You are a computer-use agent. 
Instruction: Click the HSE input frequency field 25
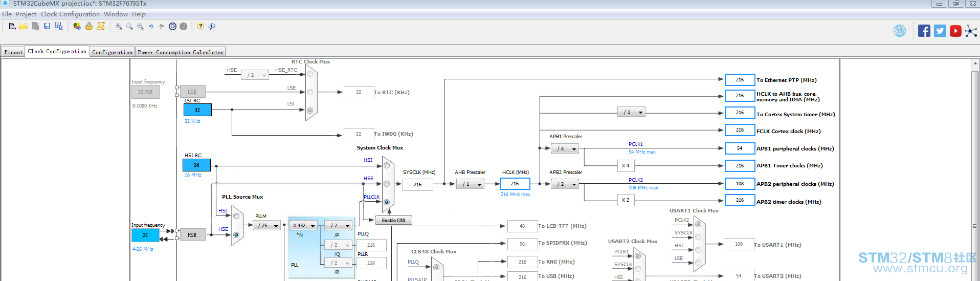click(x=145, y=235)
